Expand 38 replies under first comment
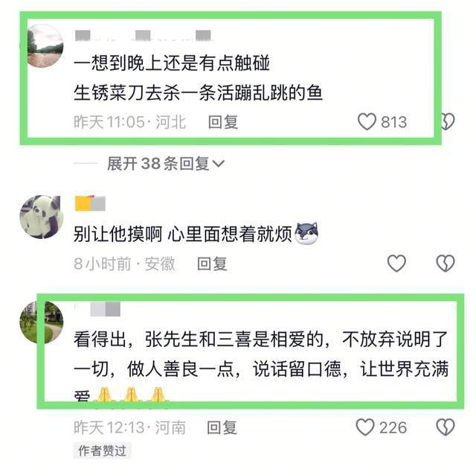Viewport: 476px width, 475px height. coord(166,164)
